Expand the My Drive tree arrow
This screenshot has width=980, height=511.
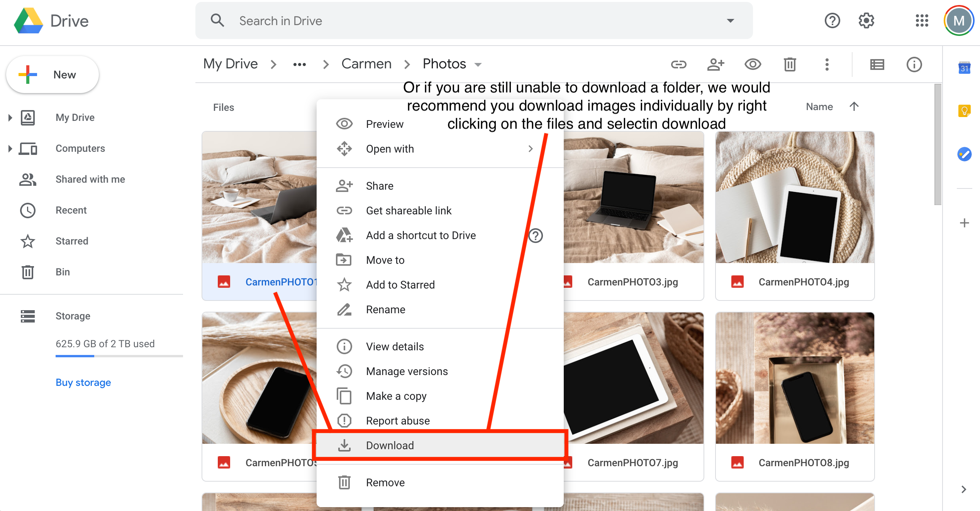10,117
